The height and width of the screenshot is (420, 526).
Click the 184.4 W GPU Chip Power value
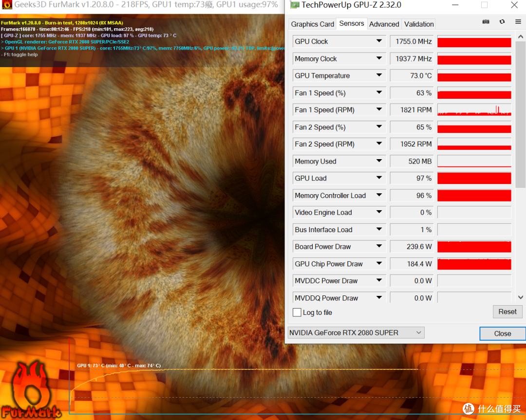tap(412, 264)
